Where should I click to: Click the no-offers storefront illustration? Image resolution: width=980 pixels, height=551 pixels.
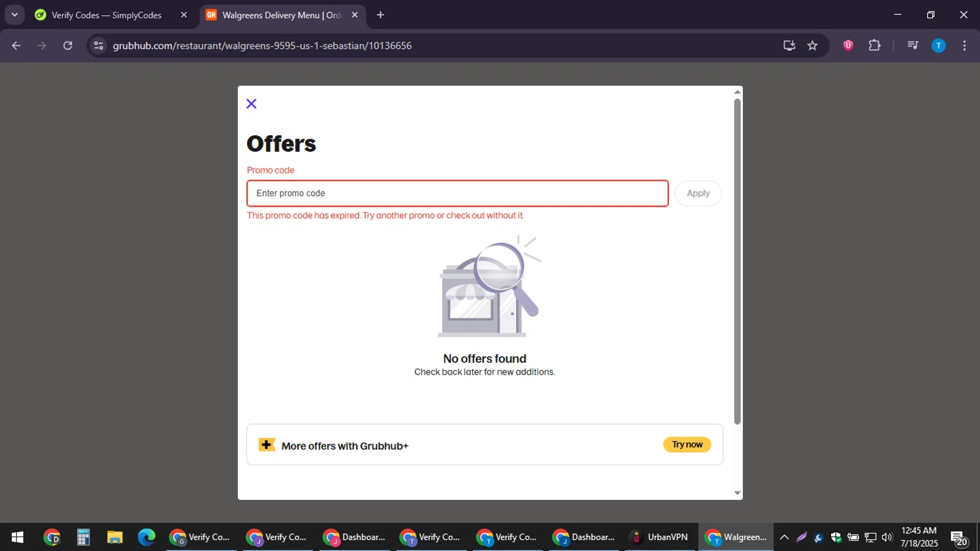[489, 287]
